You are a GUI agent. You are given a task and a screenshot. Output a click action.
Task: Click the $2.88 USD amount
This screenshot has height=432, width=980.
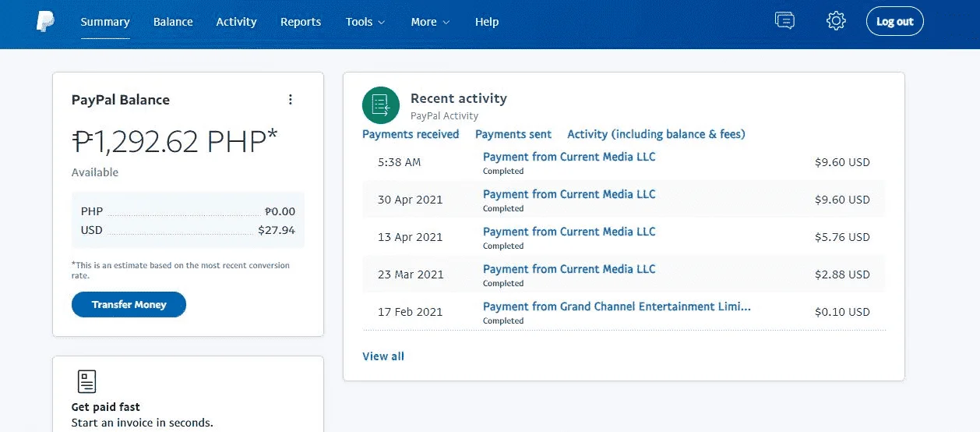(x=842, y=274)
